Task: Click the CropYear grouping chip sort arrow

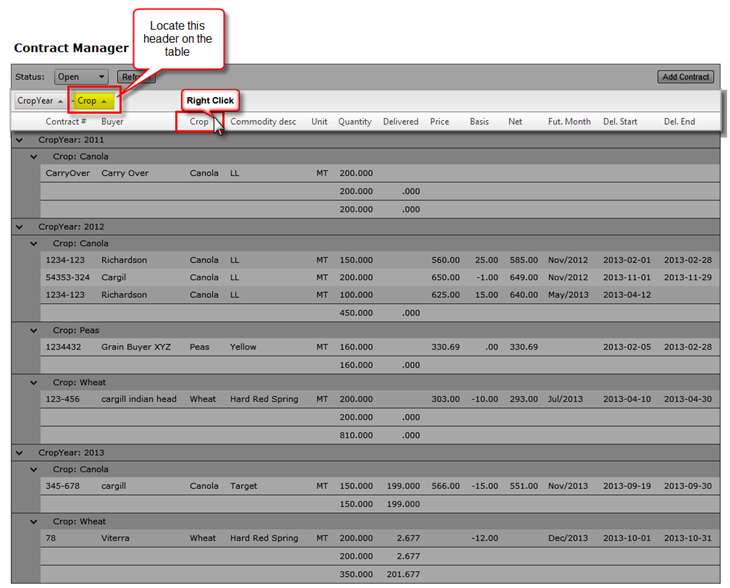Action: tap(60, 101)
